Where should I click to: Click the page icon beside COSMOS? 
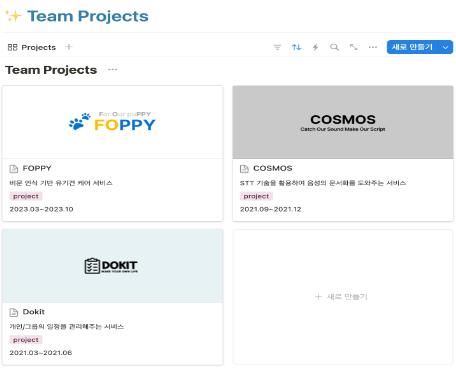pos(244,169)
